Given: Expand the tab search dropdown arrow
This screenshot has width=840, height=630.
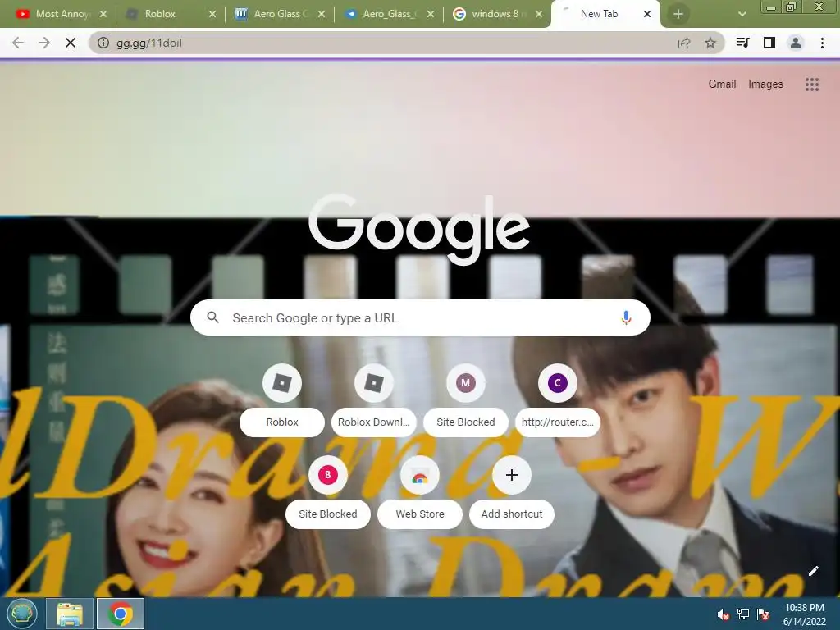Looking at the screenshot, I should click(x=742, y=14).
